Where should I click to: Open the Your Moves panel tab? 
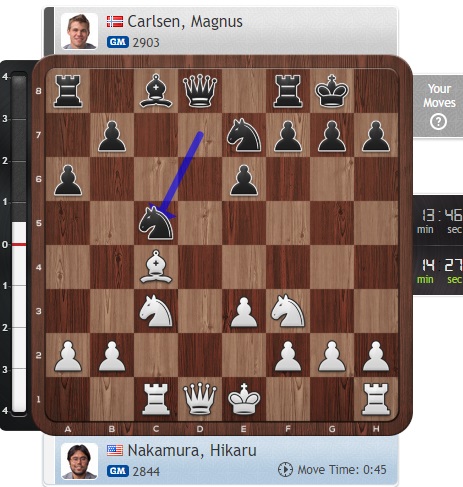[438, 106]
